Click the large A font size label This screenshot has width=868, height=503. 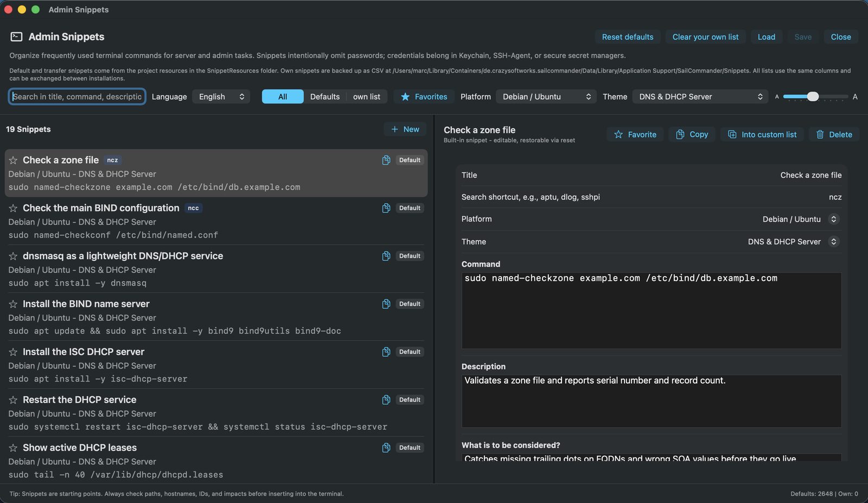[x=855, y=96]
